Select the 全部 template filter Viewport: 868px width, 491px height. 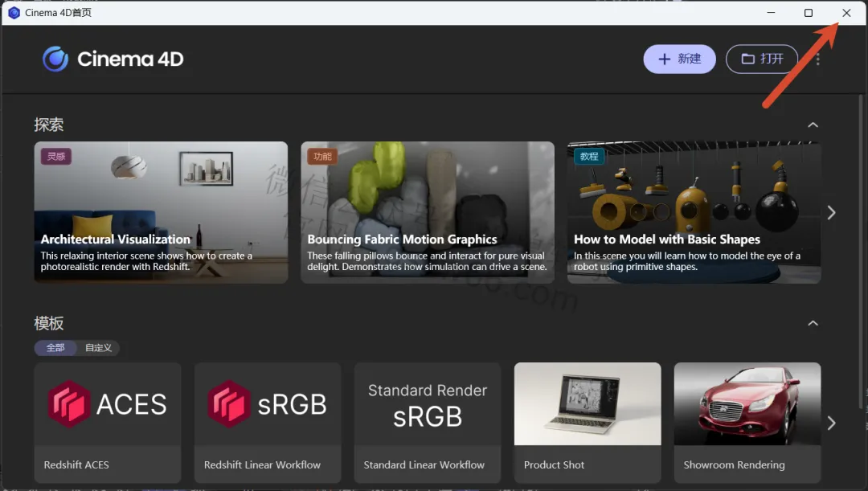55,348
